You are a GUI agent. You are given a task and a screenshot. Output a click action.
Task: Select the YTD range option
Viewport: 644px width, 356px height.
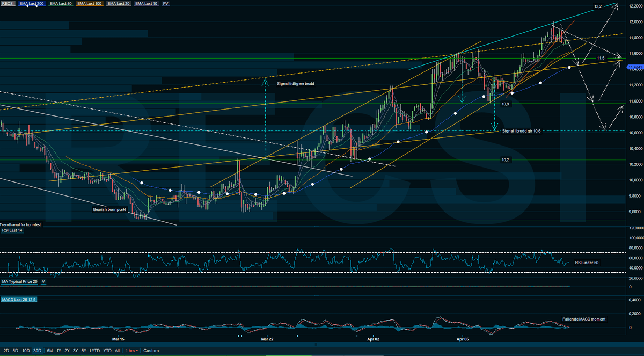tap(107, 351)
